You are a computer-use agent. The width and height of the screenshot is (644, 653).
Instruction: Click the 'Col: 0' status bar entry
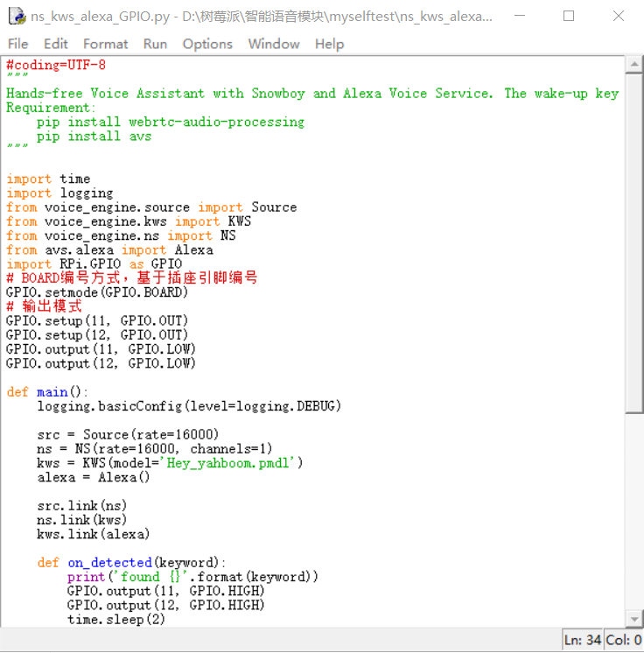pos(623,639)
